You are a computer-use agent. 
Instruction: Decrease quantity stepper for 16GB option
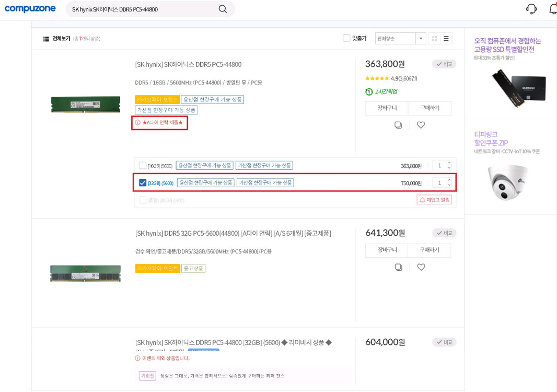[x=448, y=167]
